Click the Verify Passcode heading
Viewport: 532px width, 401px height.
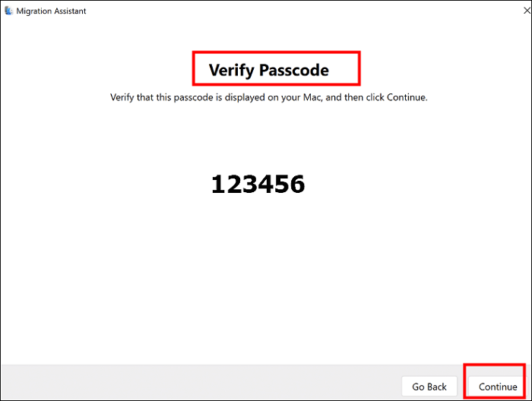click(x=268, y=71)
